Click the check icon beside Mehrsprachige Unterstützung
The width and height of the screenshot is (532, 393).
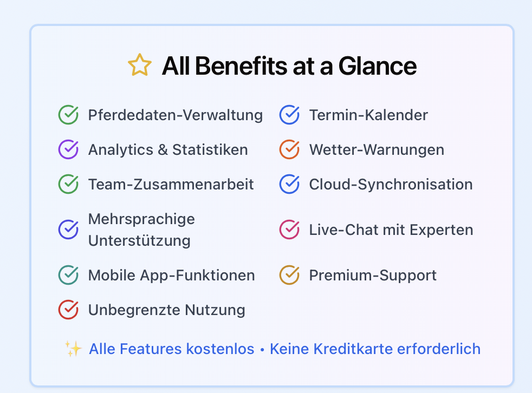tap(68, 230)
